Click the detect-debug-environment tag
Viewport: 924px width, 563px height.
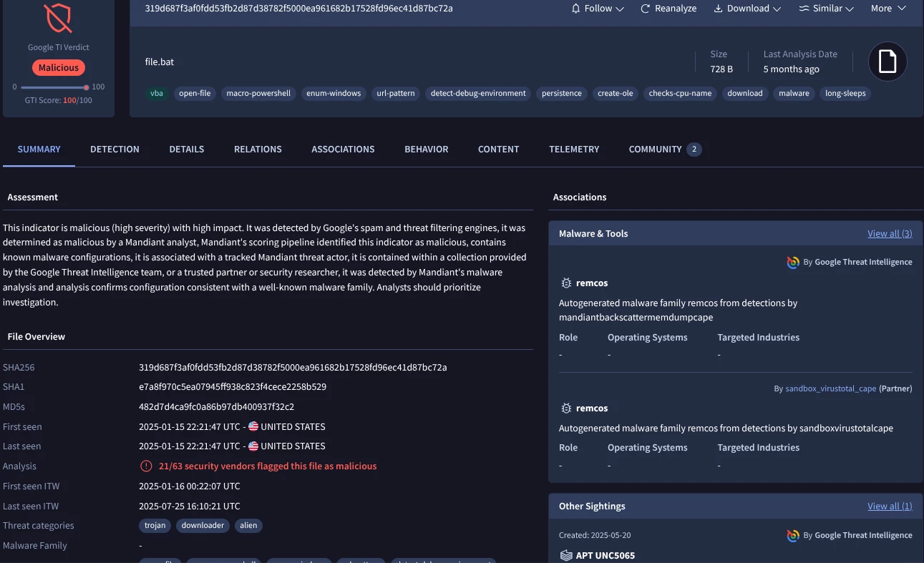pyautogui.click(x=478, y=93)
